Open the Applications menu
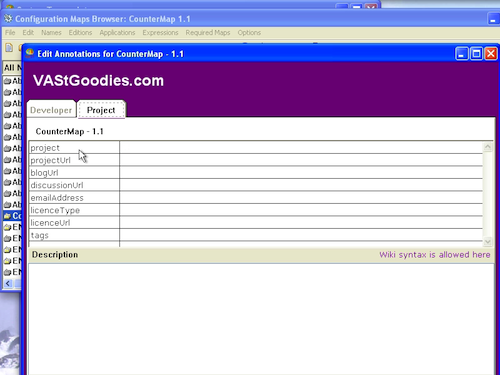The image size is (500, 375). [x=117, y=33]
